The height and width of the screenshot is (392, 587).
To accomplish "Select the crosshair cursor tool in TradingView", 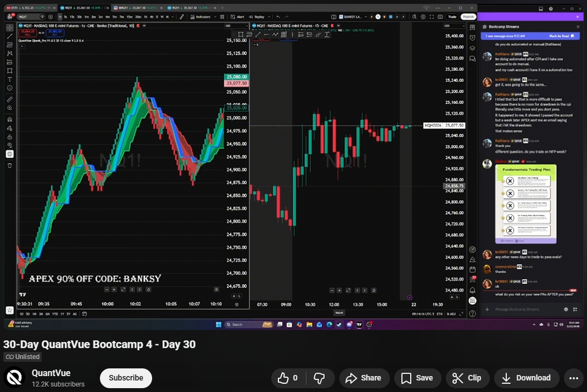I will click(10, 27).
